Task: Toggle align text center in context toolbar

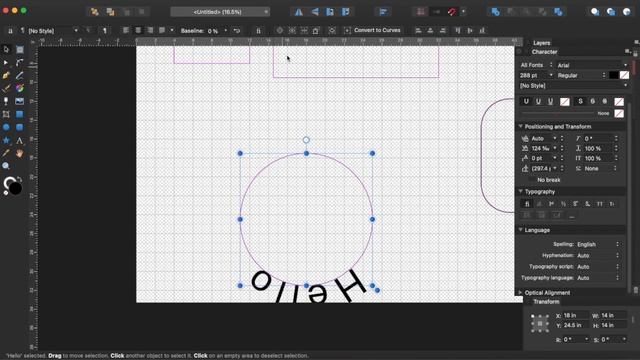Action: click(138, 31)
